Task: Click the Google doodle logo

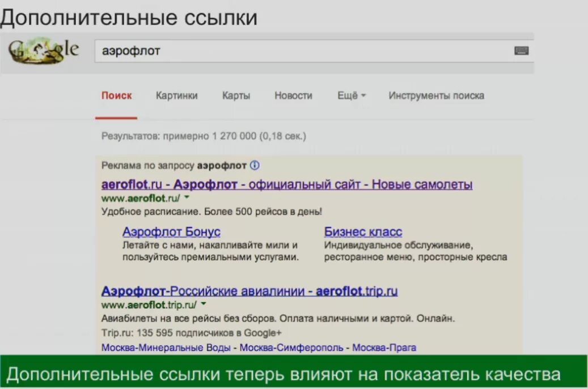Action: (44, 50)
